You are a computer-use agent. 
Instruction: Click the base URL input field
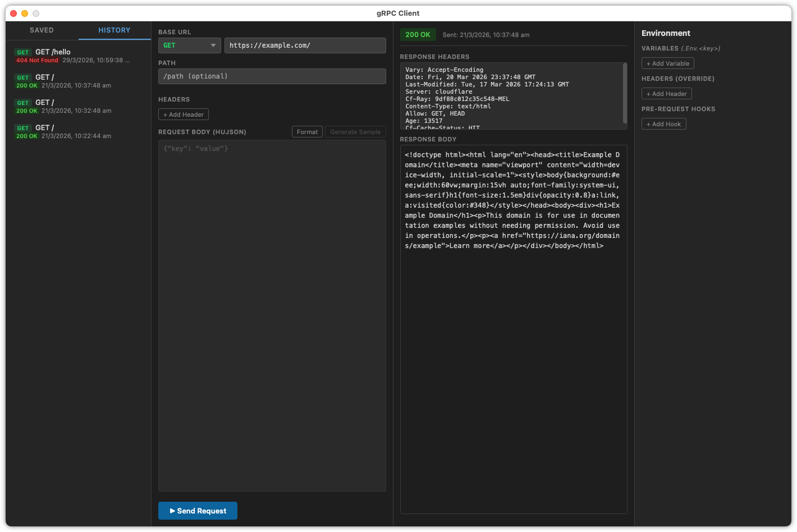coord(305,45)
